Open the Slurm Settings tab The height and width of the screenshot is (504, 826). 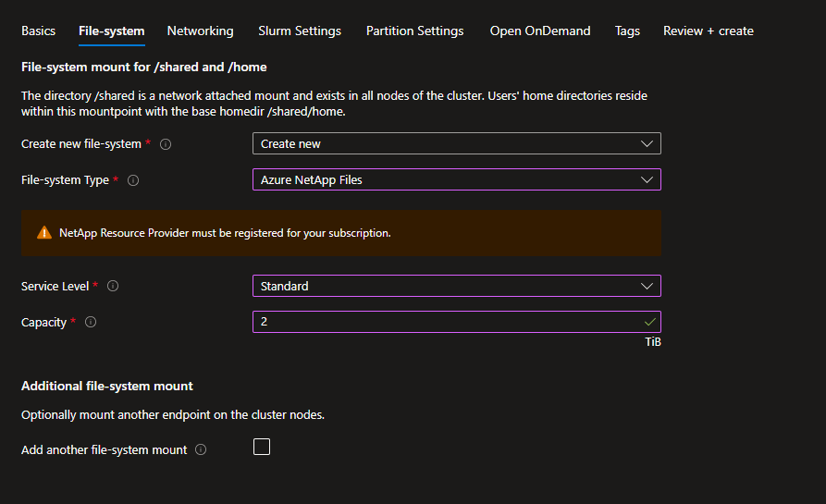point(300,31)
